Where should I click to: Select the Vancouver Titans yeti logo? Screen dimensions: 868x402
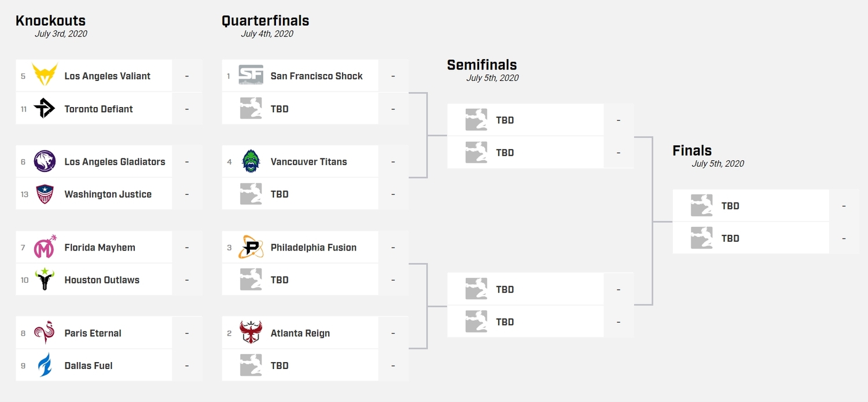pyautogui.click(x=251, y=162)
